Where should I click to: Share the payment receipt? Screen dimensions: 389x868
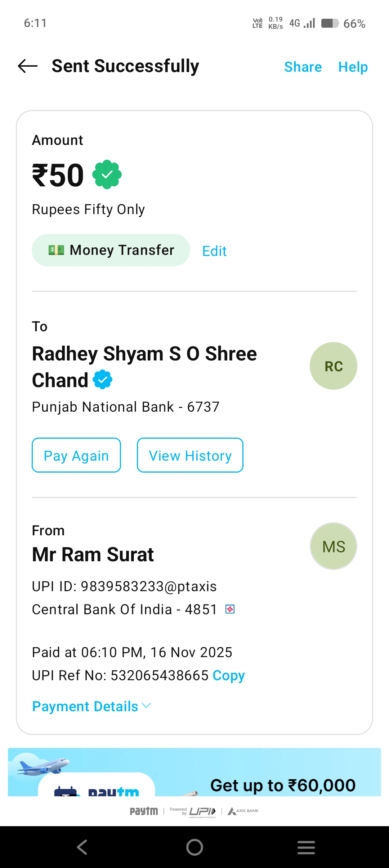pos(303,67)
